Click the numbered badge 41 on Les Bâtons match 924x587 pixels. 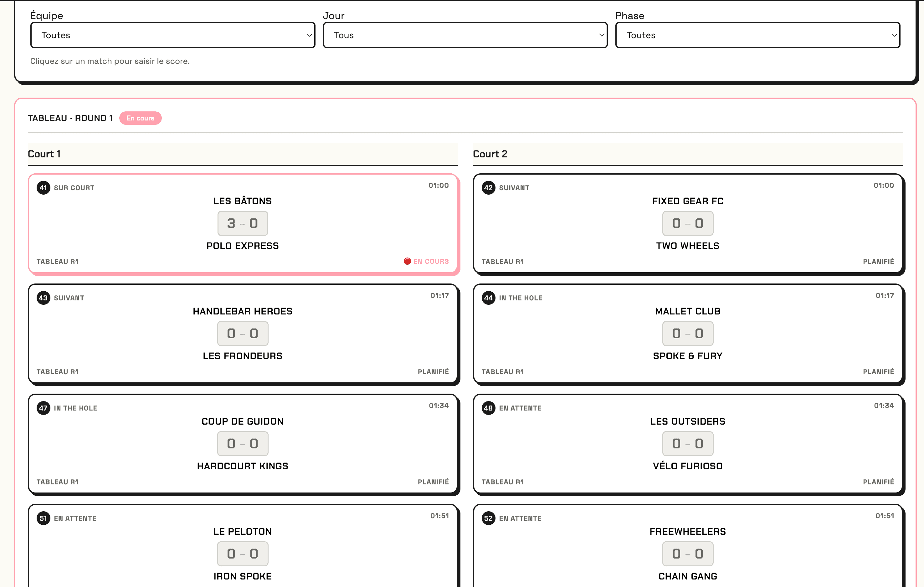(43, 188)
